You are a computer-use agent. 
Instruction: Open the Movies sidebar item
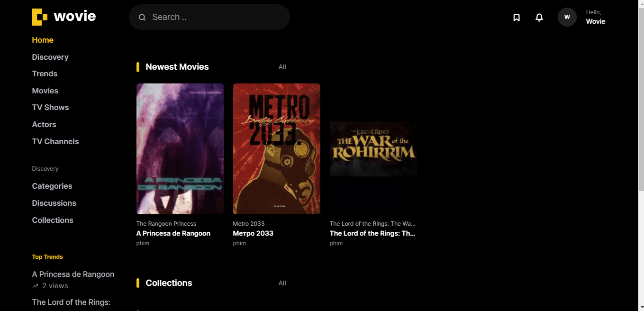(x=45, y=91)
